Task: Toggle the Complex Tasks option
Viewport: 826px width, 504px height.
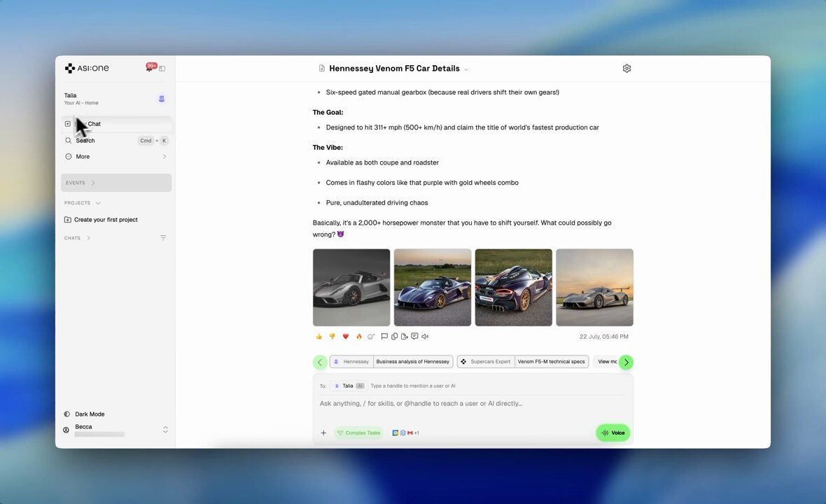Action: 358,433
